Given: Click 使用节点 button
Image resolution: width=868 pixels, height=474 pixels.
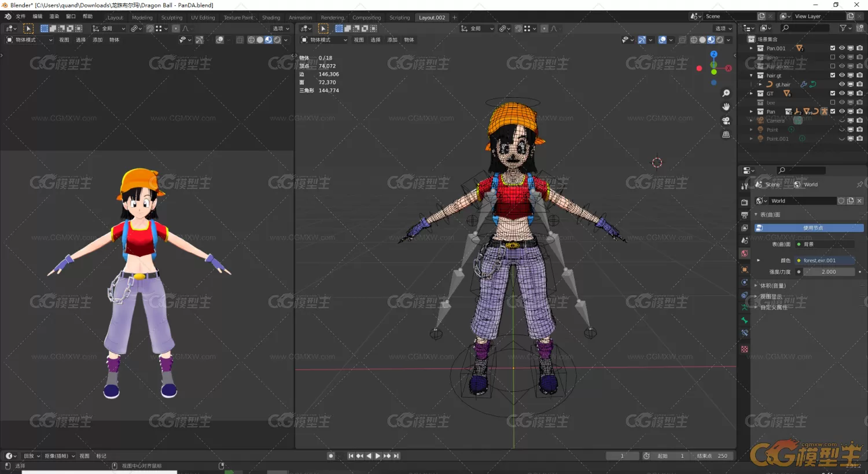Looking at the screenshot, I should (x=810, y=228).
